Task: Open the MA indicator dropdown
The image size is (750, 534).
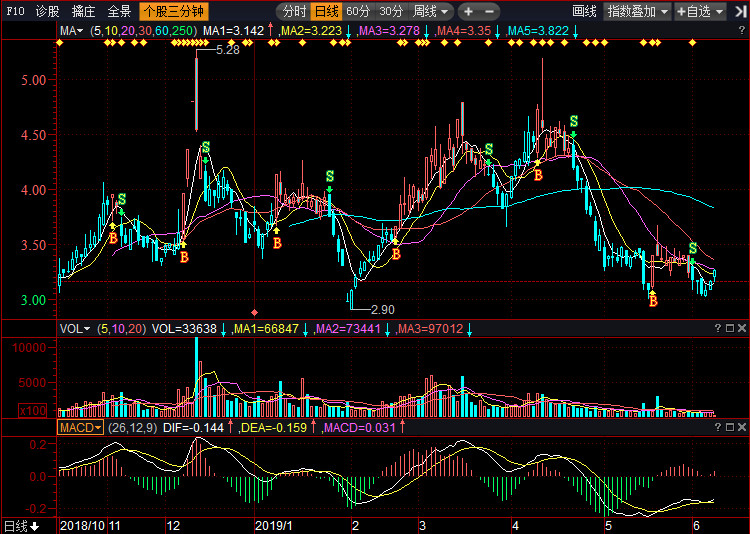Action: (72, 32)
